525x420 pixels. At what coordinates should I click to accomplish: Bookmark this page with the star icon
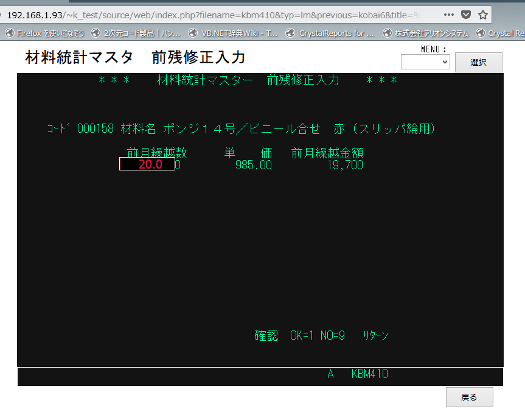pos(483,15)
